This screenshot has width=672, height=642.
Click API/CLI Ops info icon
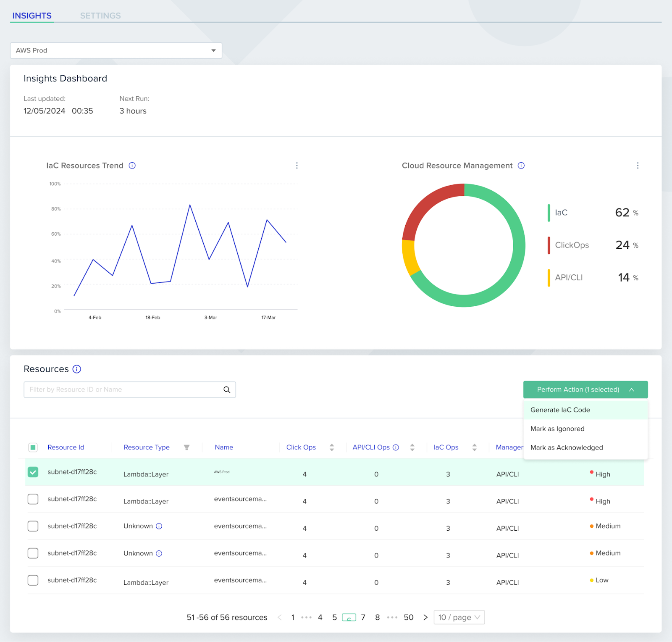click(396, 447)
